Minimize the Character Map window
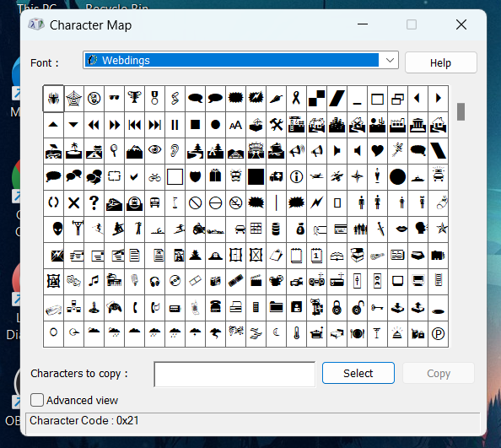 tap(363, 24)
